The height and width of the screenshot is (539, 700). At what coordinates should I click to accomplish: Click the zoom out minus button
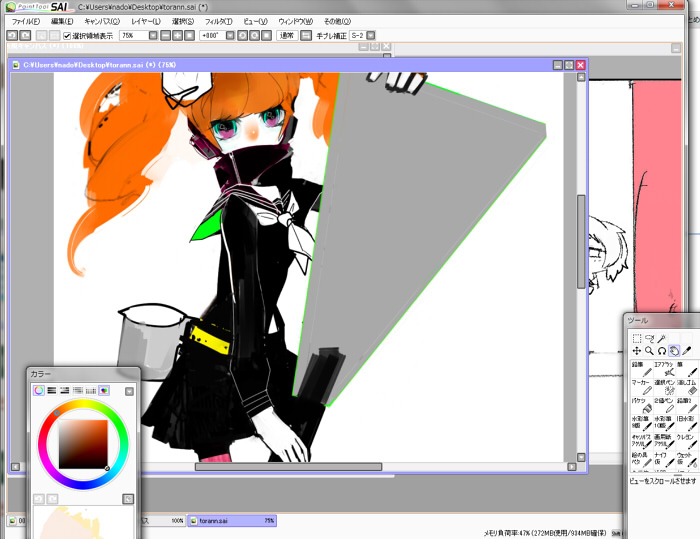coord(165,35)
